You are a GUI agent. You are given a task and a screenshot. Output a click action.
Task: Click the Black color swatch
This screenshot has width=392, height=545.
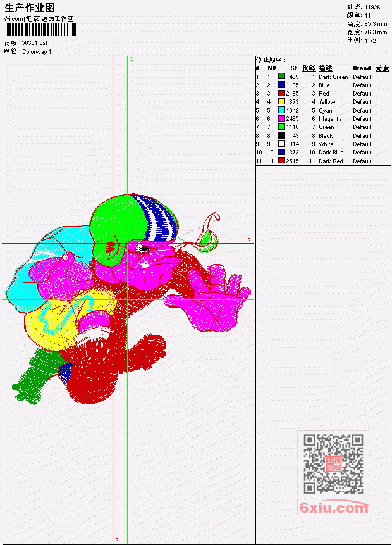pos(281,135)
